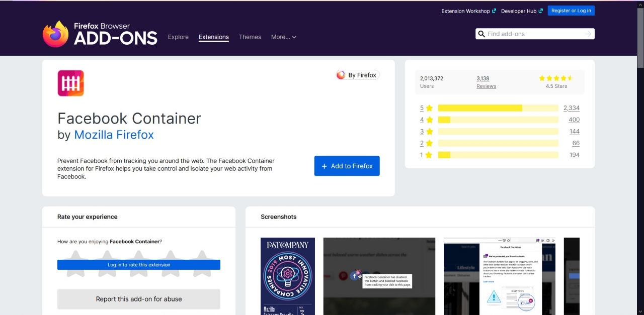Open the Fast Company award screenshot
Viewport: 644px width, 315px height.
point(288,276)
